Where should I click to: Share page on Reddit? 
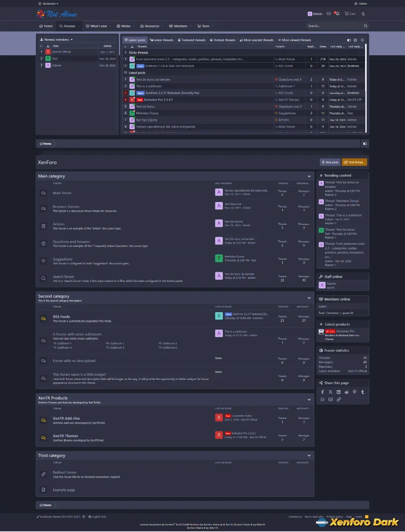(346, 392)
